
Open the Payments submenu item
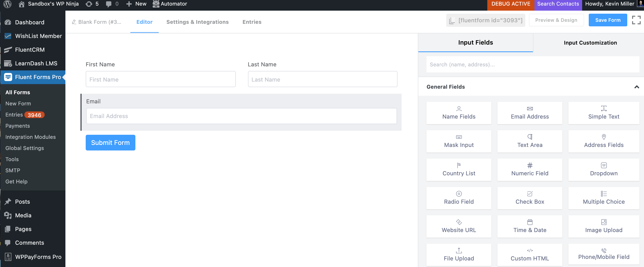[18, 126]
